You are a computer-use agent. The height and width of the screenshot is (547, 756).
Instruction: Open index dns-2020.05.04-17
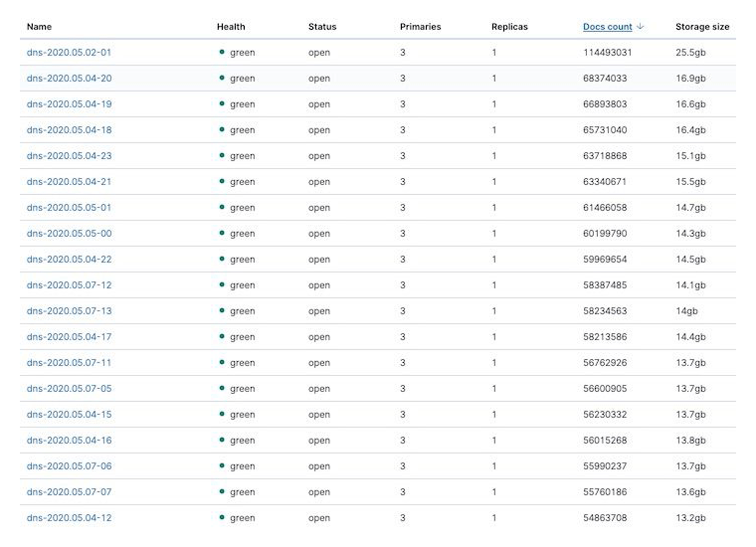click(69, 337)
